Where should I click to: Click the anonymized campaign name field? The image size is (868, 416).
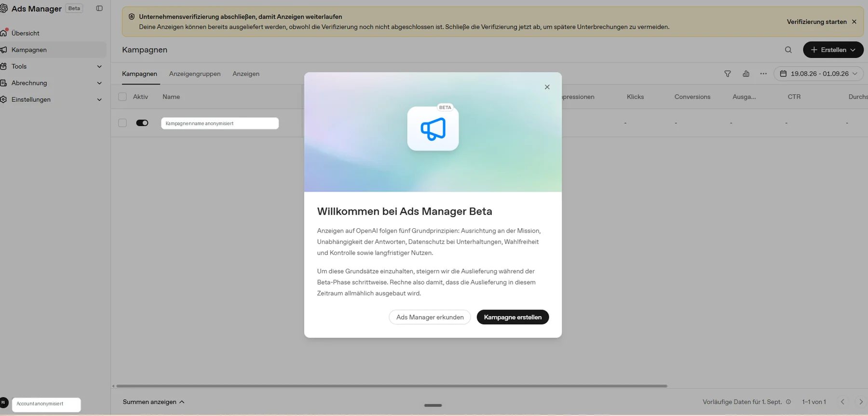tap(220, 124)
